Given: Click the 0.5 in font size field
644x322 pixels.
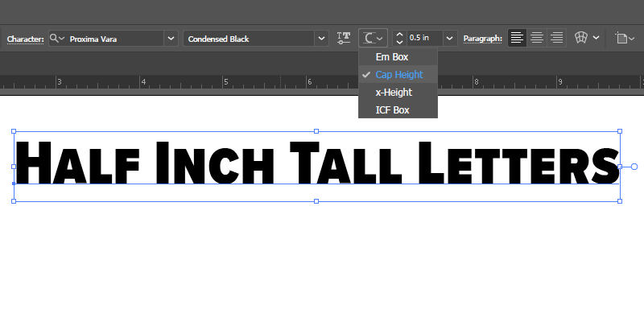Looking at the screenshot, I should (x=425, y=38).
